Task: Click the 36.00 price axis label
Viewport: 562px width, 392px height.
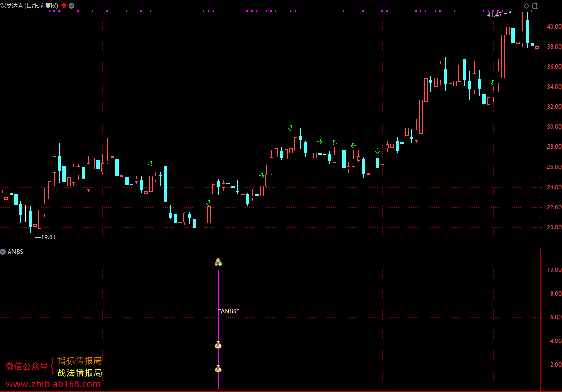Action: (554, 67)
